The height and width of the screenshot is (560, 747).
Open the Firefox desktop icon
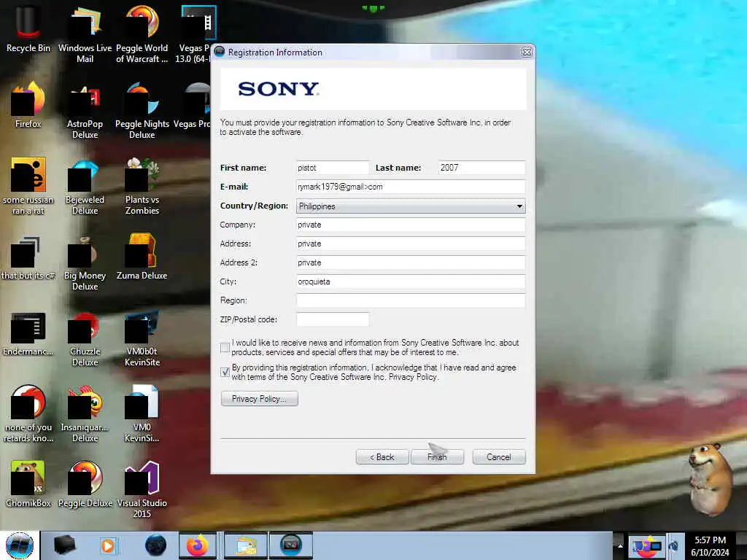point(28,105)
